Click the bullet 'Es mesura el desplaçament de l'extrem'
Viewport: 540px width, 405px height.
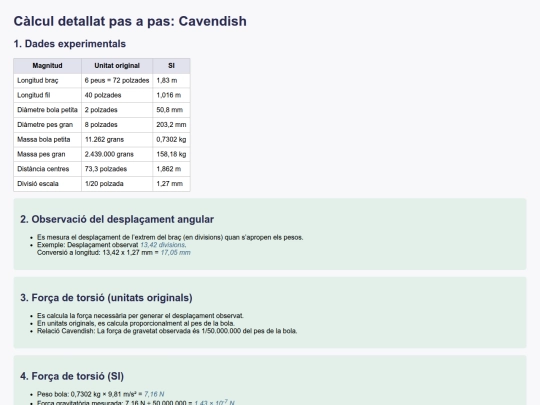pyautogui.click(x=170, y=238)
